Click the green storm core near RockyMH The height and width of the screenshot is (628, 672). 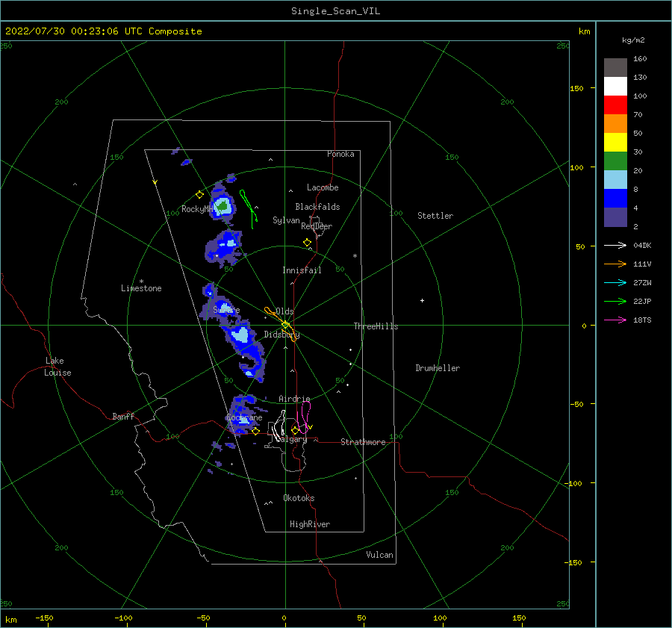(x=223, y=207)
